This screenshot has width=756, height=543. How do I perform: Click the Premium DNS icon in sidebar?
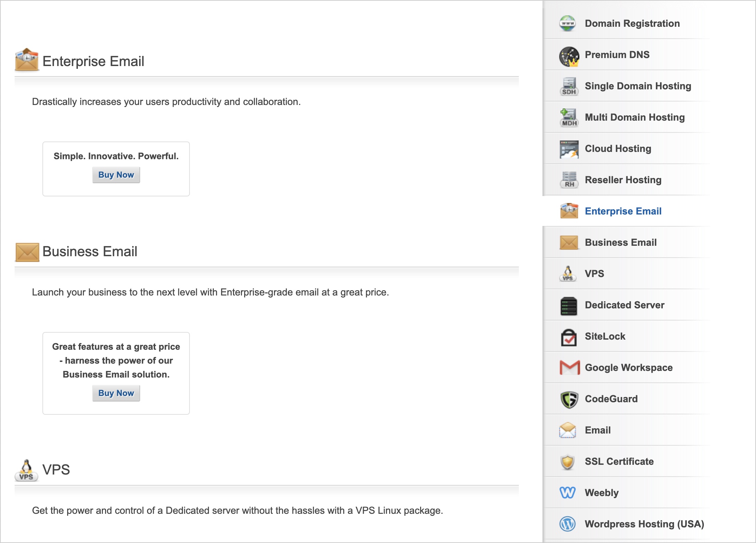pyautogui.click(x=569, y=56)
